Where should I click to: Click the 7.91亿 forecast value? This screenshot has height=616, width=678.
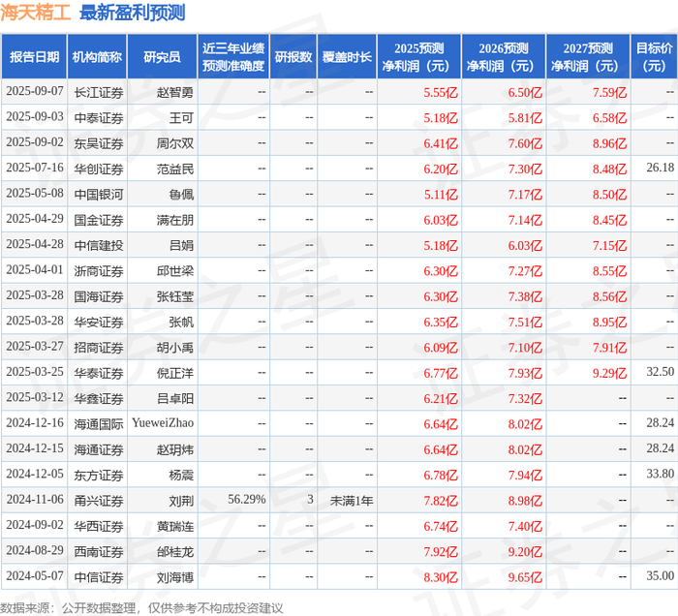[x=609, y=347]
